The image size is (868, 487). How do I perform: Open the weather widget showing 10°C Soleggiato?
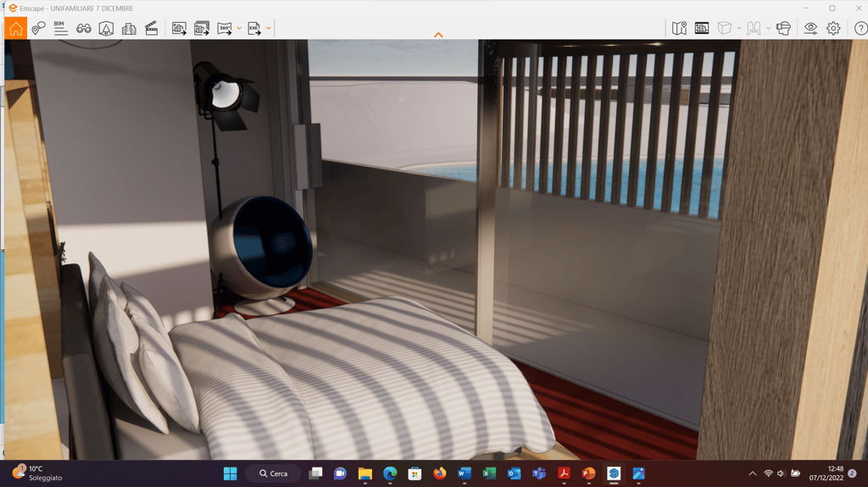point(37,473)
